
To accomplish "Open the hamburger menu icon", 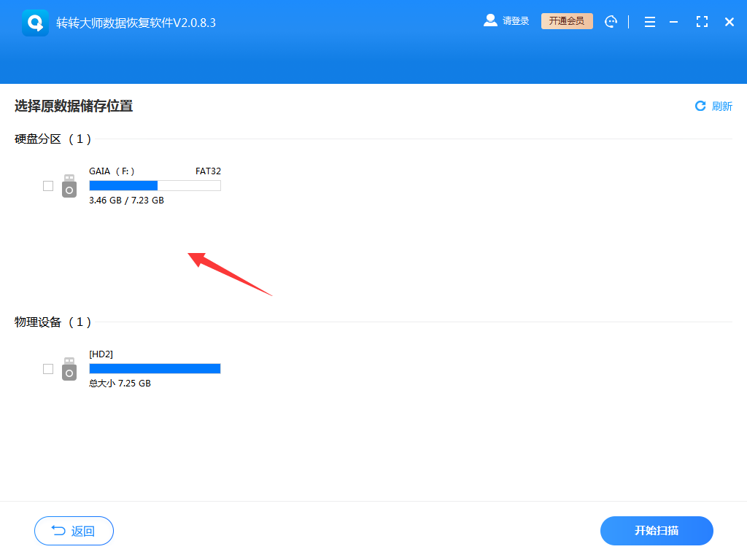I will tap(650, 22).
